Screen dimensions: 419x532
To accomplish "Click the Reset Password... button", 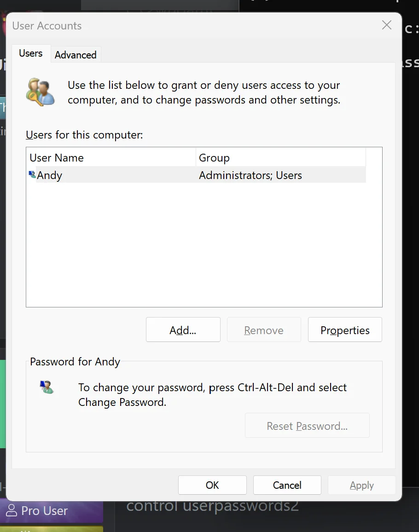I will [307, 426].
